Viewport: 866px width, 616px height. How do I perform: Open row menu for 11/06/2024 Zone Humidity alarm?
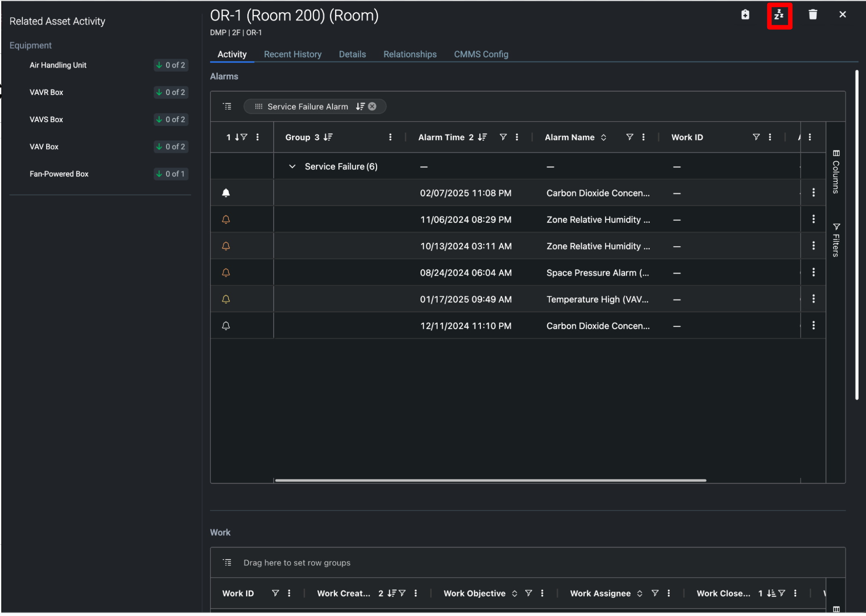click(x=813, y=219)
